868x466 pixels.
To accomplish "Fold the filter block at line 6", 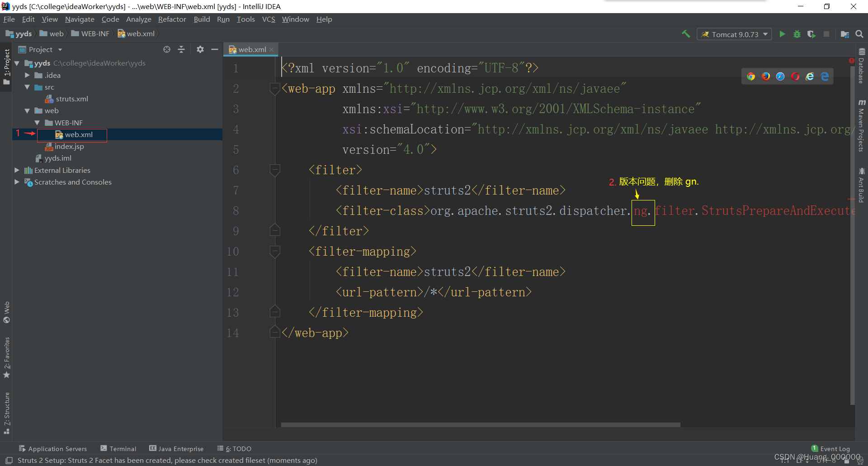I will pyautogui.click(x=274, y=170).
